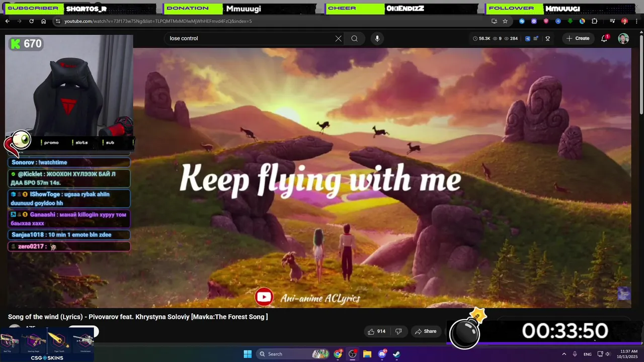Click the video title 'Song of the wind (Lyrics)'
This screenshot has height=362, width=644.
(x=138, y=317)
